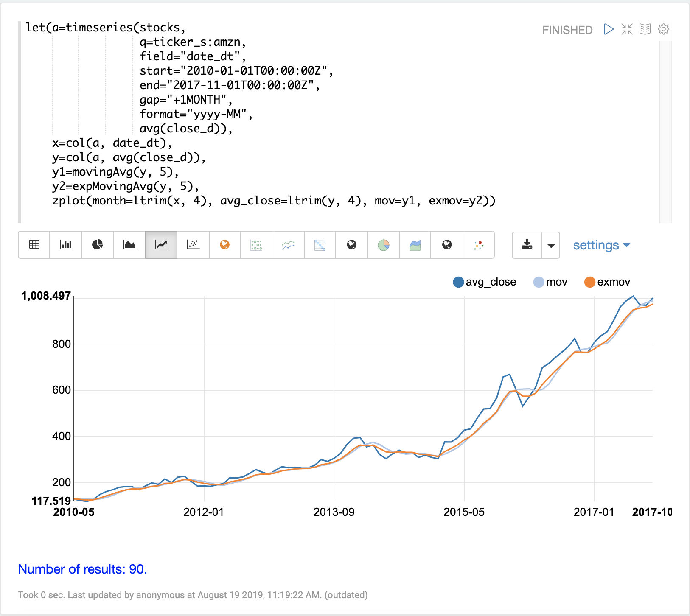Select the area chart visualization
The image size is (690, 616).
[x=129, y=245]
